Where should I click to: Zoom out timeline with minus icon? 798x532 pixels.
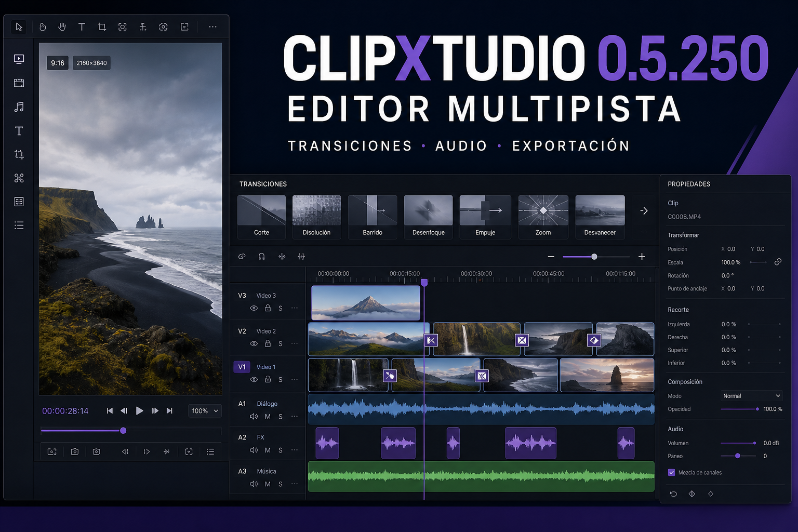click(x=551, y=257)
